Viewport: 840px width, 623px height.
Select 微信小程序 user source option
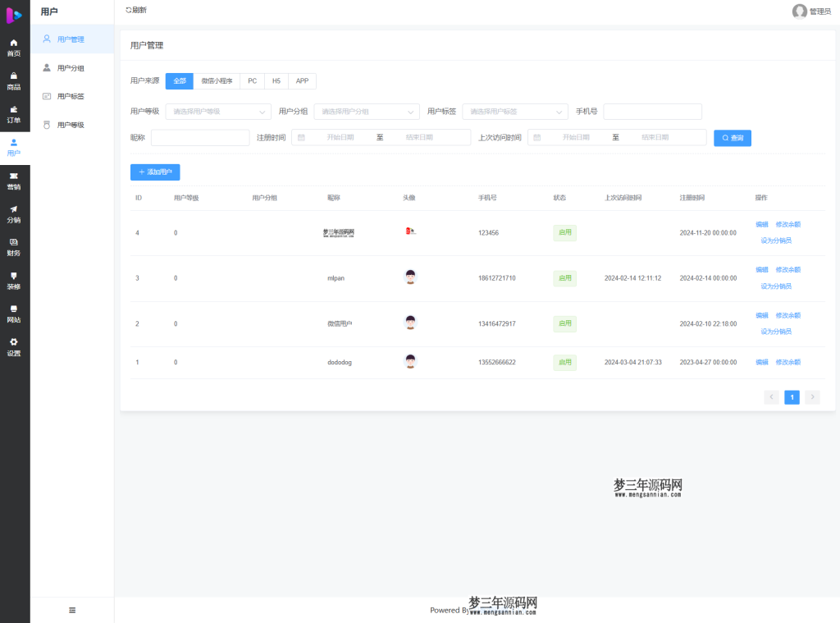click(x=217, y=81)
